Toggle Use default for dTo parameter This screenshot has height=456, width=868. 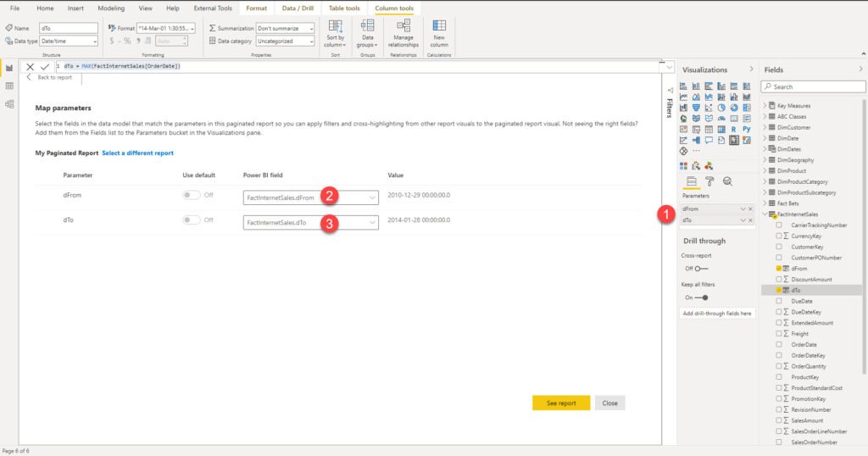192,220
